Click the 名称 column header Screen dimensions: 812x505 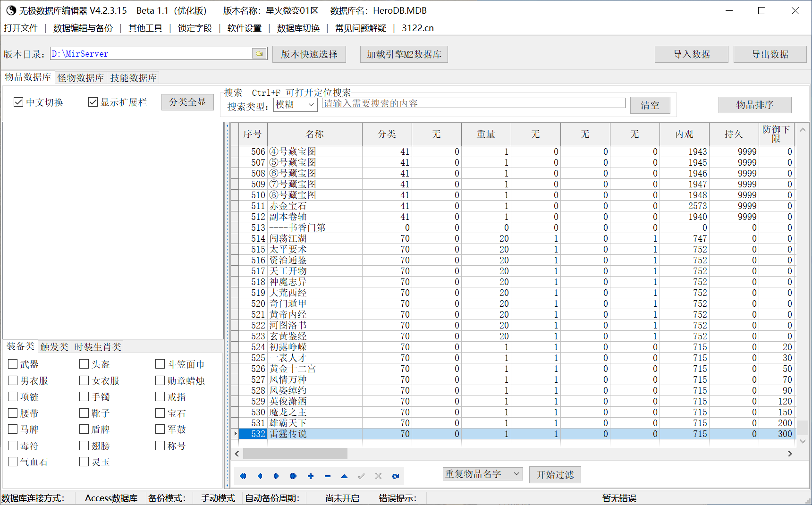click(315, 134)
